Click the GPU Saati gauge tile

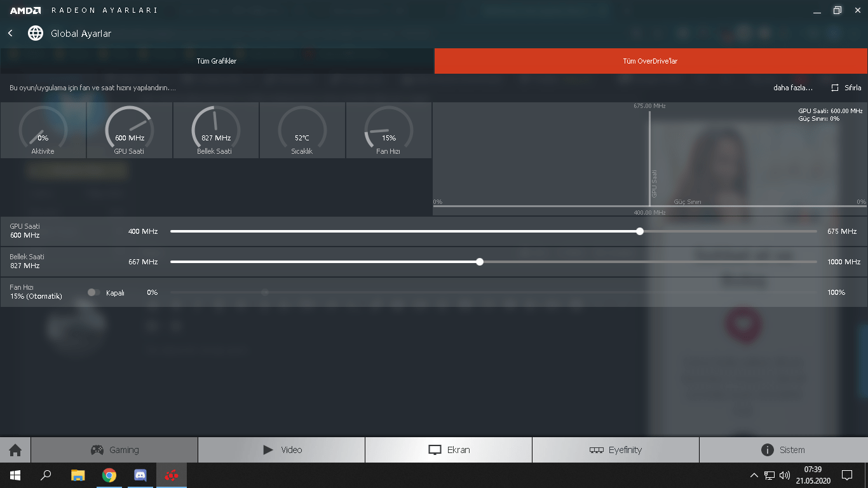click(x=130, y=130)
